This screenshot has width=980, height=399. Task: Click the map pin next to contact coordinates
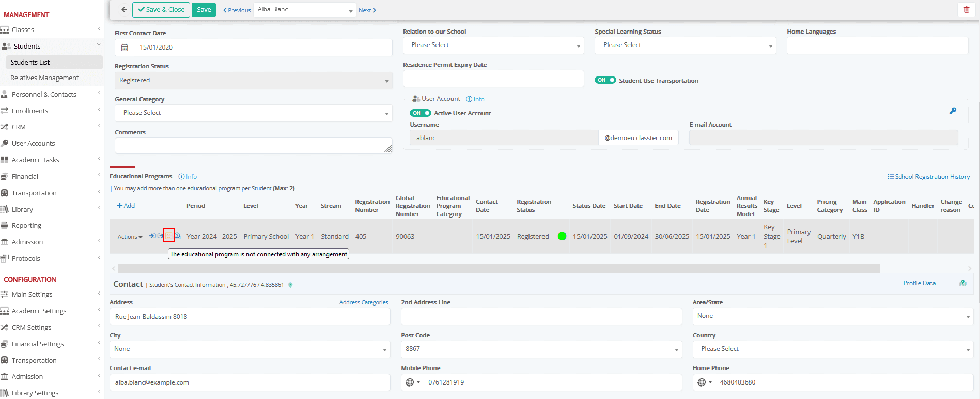point(290,285)
